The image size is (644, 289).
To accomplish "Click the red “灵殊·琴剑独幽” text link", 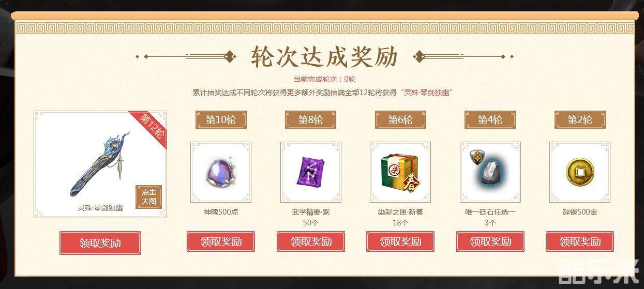I will [426, 93].
